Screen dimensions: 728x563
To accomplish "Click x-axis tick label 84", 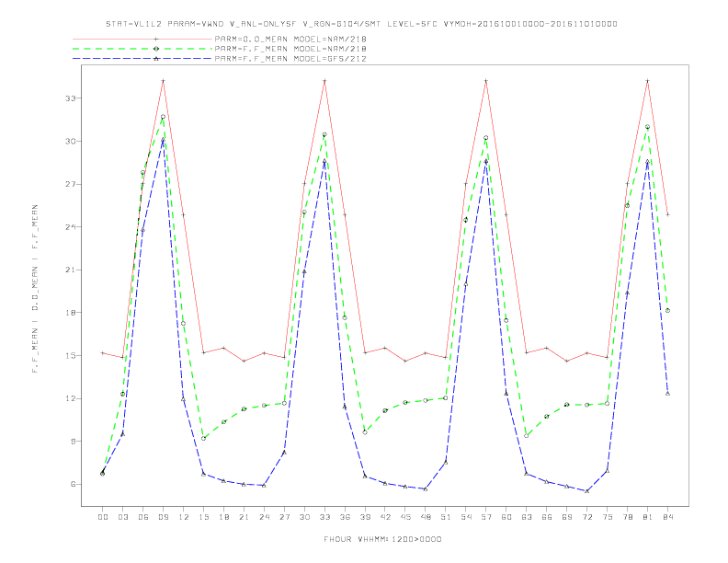I will [667, 517].
